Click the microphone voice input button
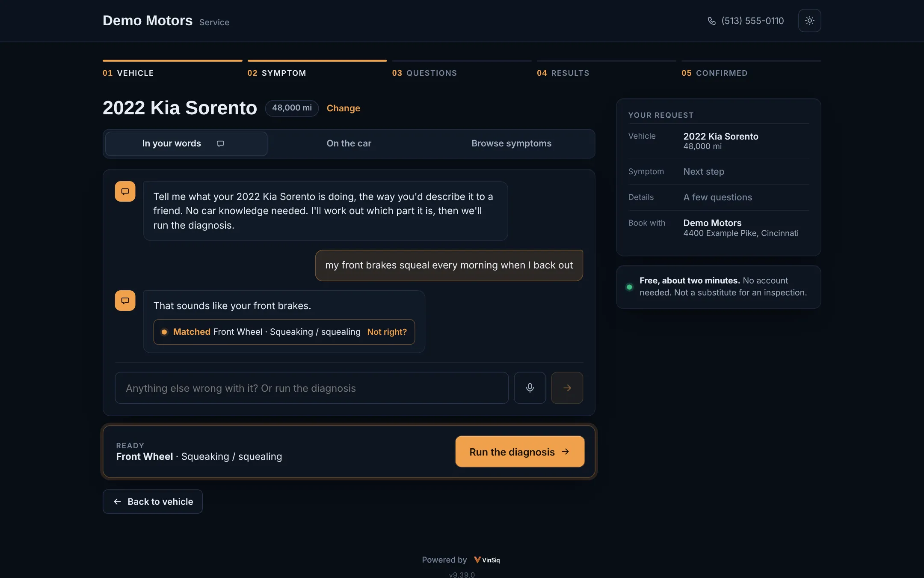Screen dimensions: 924x578 point(530,388)
